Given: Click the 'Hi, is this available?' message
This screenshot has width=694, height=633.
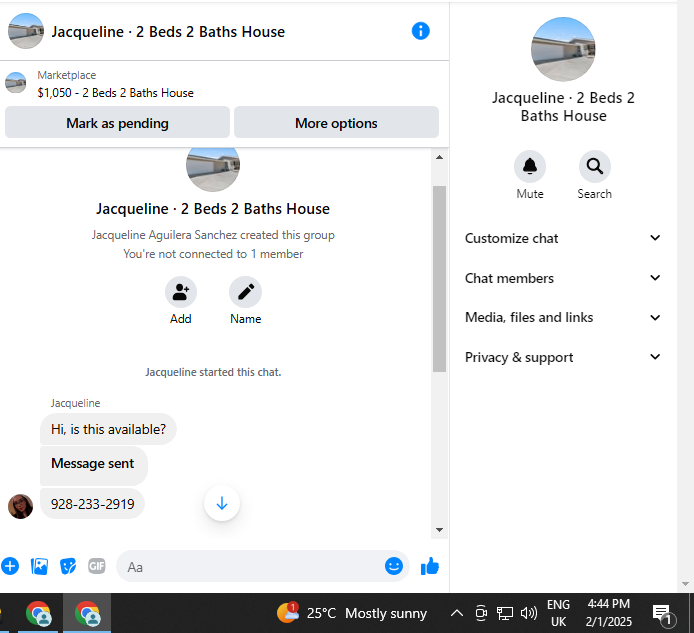Looking at the screenshot, I should [108, 429].
